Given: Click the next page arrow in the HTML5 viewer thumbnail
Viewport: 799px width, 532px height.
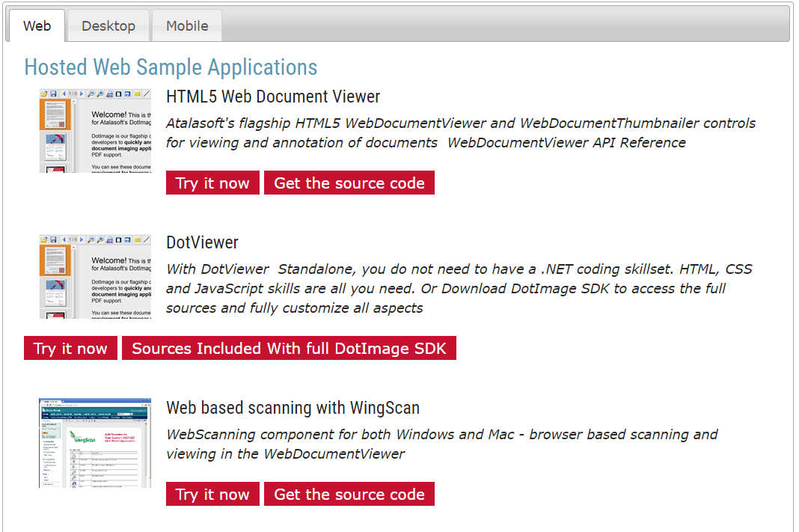Looking at the screenshot, I should pos(81,93).
